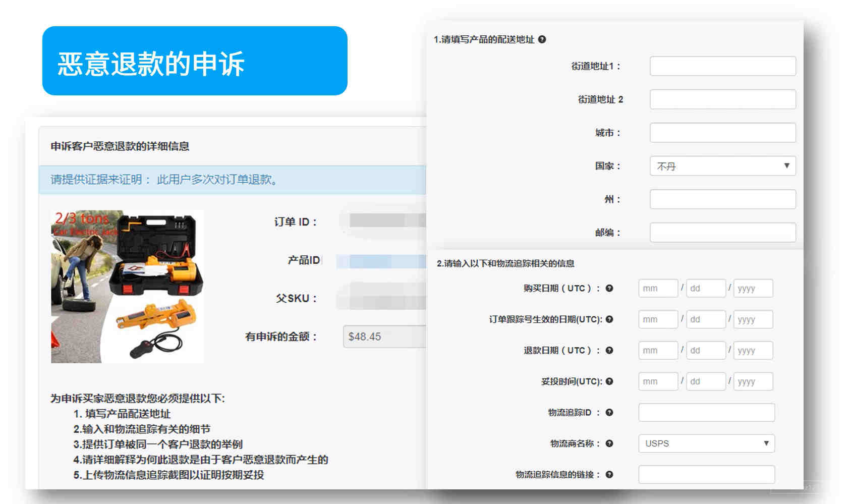851x504 pixels.
Task: Click the yyyy field of 退款日期
Action: (x=753, y=350)
